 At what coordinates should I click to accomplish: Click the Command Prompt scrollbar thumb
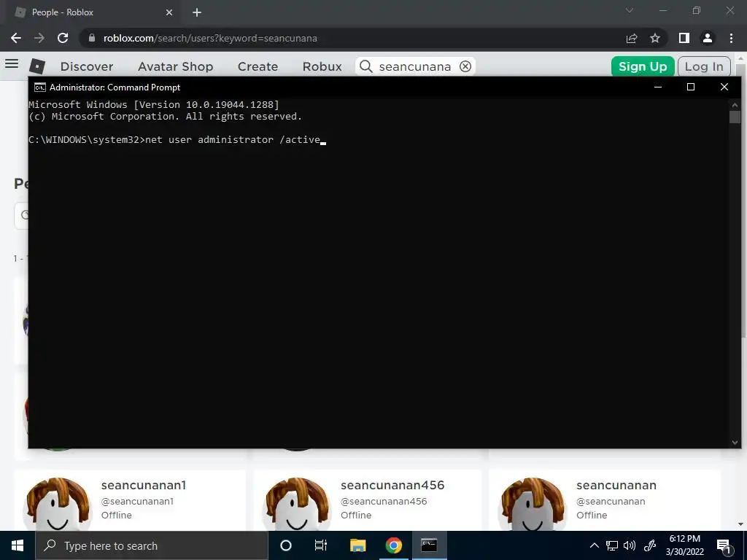735,117
